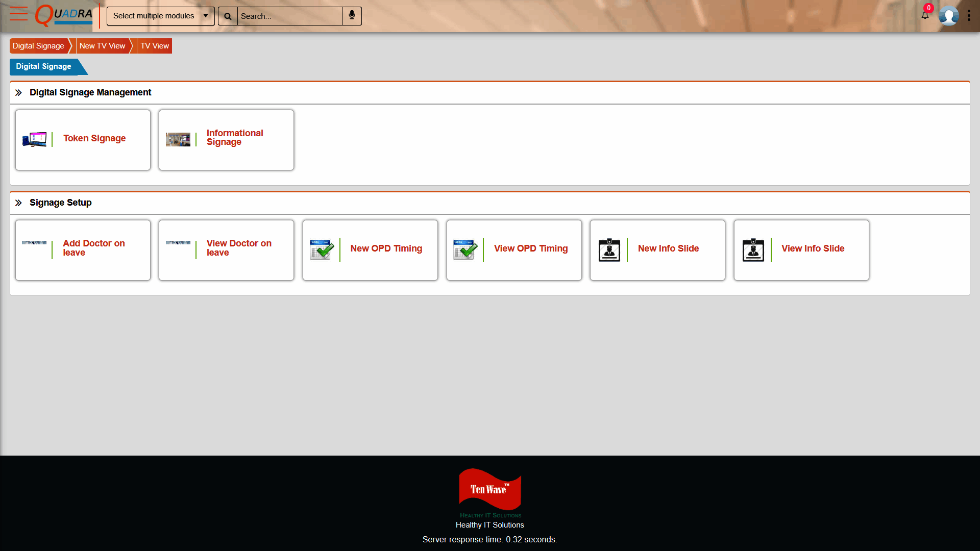Collapse the Digital Signage Management section
Viewport: 980px width, 551px height.
(x=18, y=92)
